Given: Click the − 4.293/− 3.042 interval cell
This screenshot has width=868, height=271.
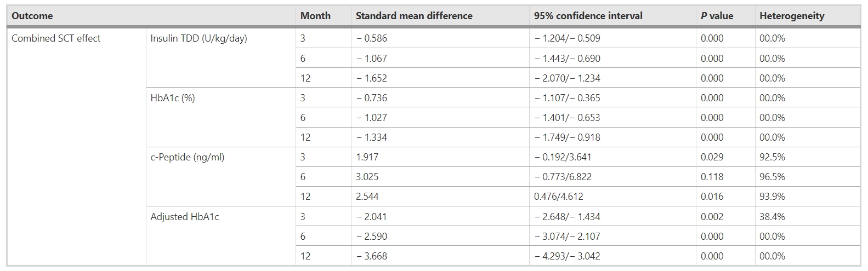Looking at the screenshot, I should click(567, 256).
